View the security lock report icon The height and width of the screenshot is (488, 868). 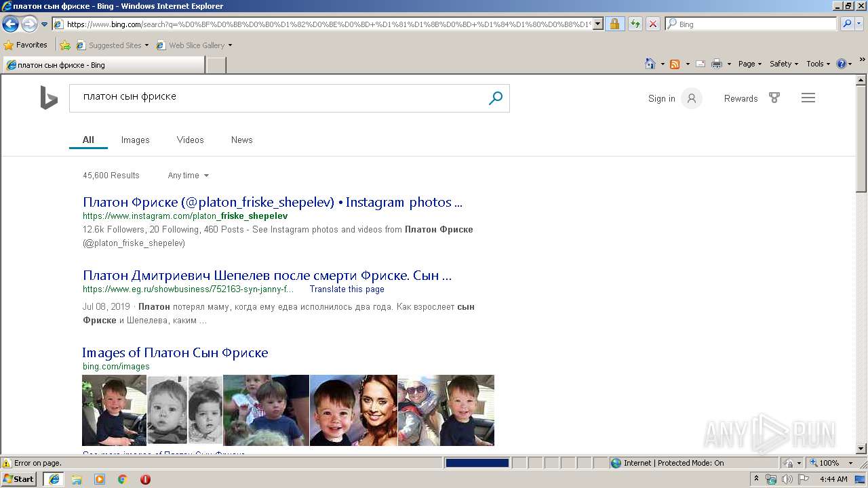coord(614,24)
